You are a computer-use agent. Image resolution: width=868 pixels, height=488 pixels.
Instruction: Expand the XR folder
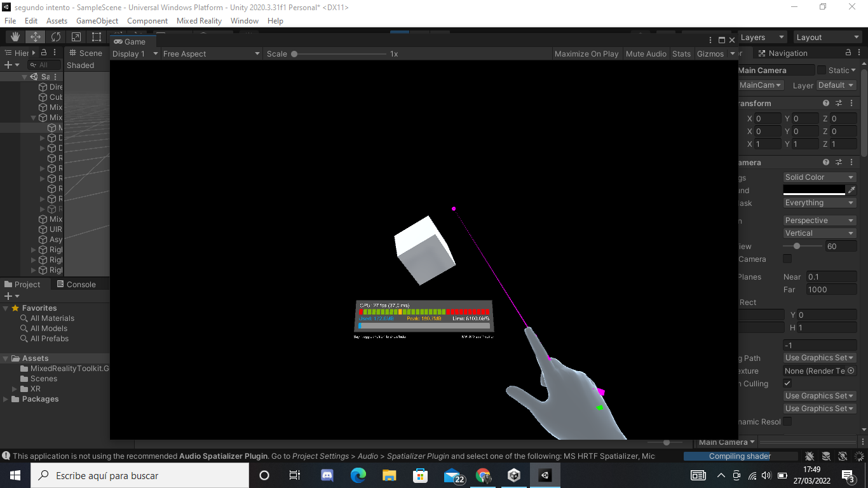(x=15, y=389)
